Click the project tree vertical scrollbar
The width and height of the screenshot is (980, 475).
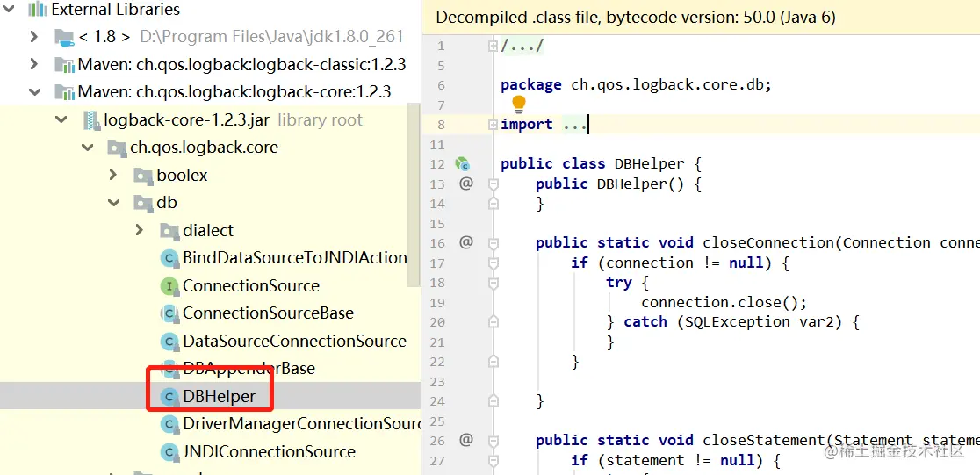point(414,195)
